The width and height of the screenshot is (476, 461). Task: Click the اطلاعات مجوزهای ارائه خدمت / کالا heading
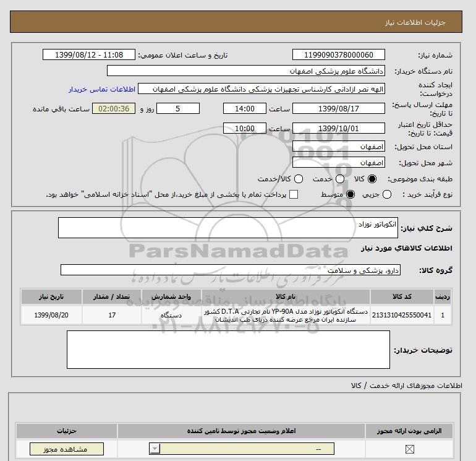click(x=407, y=386)
